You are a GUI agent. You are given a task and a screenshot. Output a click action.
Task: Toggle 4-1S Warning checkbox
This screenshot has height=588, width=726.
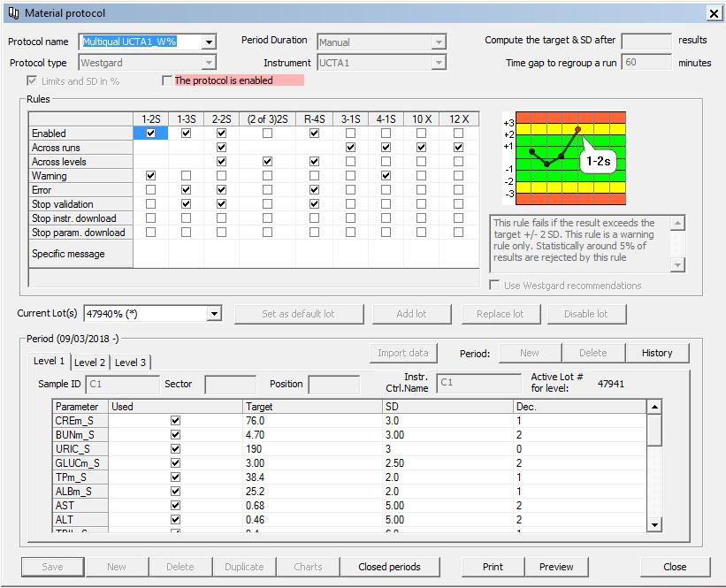(386, 176)
